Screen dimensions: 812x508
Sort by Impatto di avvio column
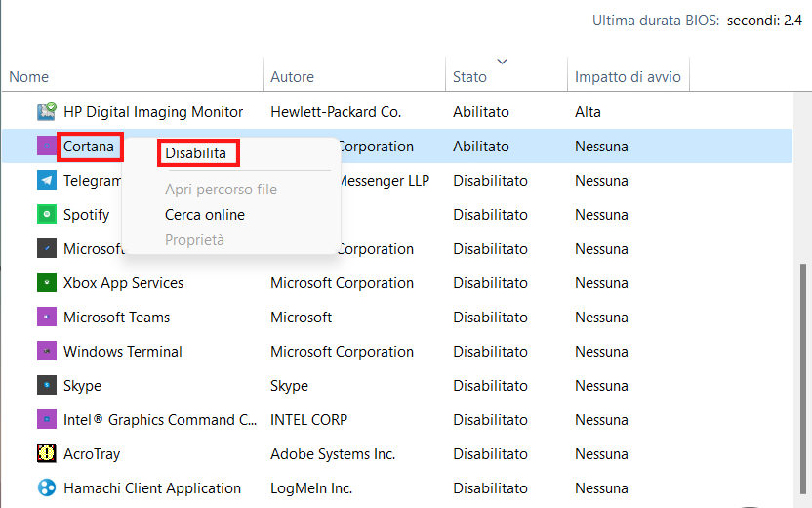pos(628,77)
